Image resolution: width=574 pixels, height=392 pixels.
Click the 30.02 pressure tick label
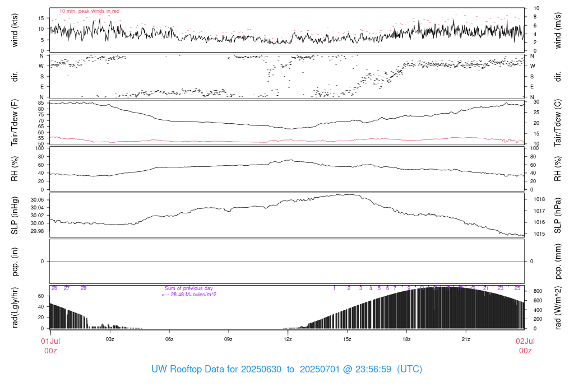[x=38, y=216]
